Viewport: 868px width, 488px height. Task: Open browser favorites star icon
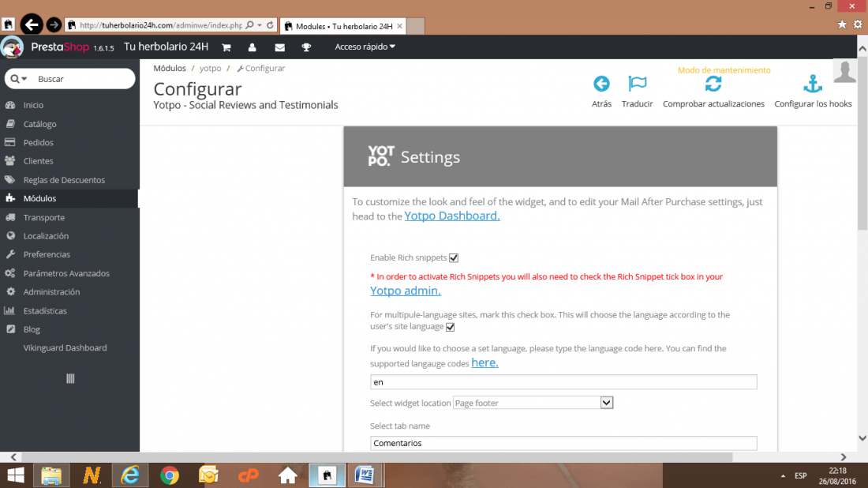tap(842, 24)
